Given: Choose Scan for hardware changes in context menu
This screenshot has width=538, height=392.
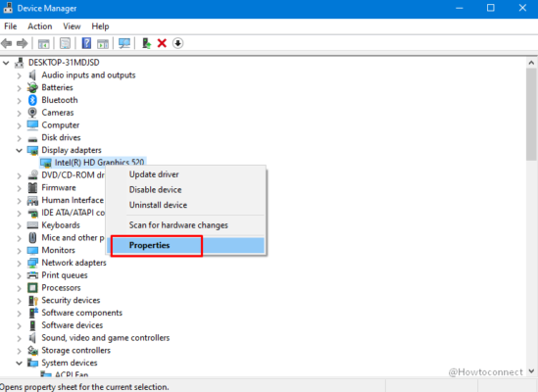Looking at the screenshot, I should (185, 225).
